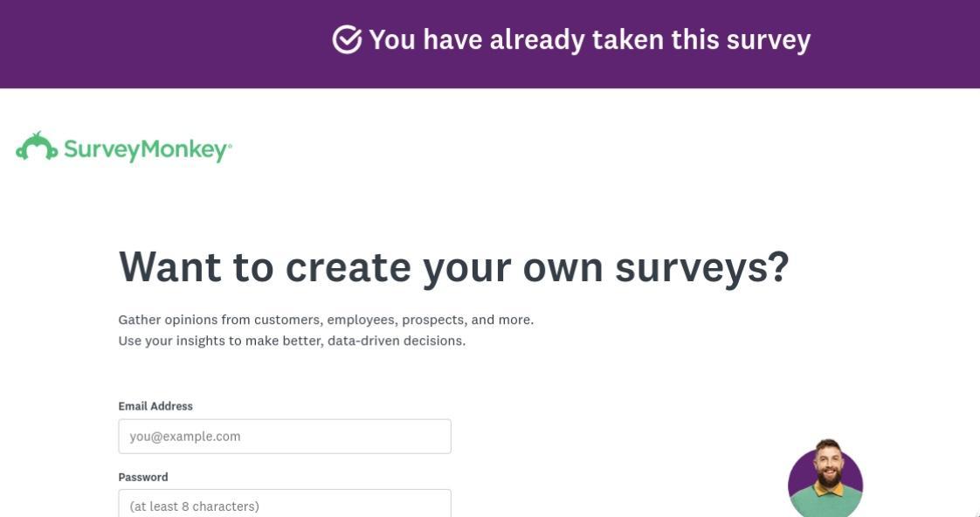Viewport: 980px width, 517px height.
Task: Focus the Password input field
Action: [285, 505]
